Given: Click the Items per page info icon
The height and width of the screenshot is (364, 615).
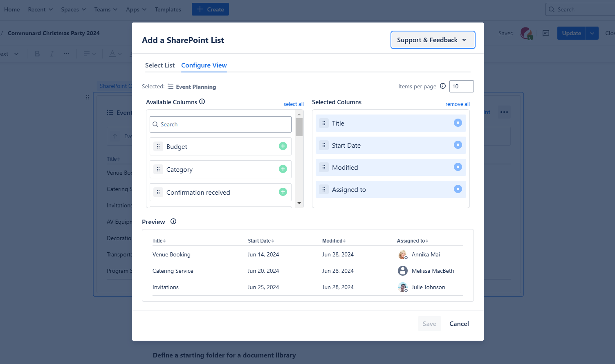Looking at the screenshot, I should (x=442, y=86).
